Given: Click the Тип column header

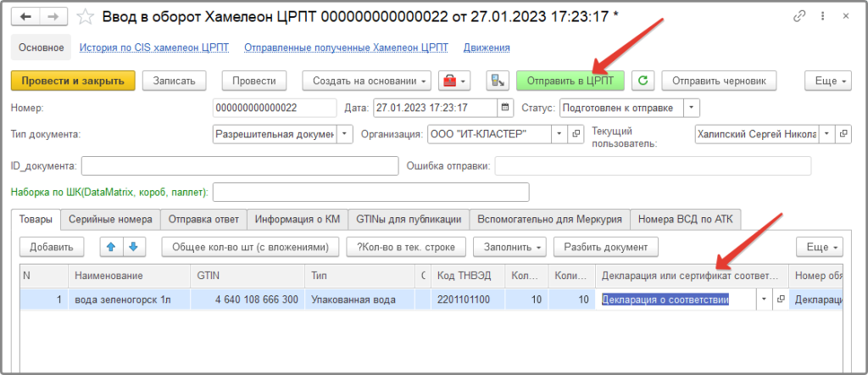Looking at the screenshot, I should (x=359, y=275).
